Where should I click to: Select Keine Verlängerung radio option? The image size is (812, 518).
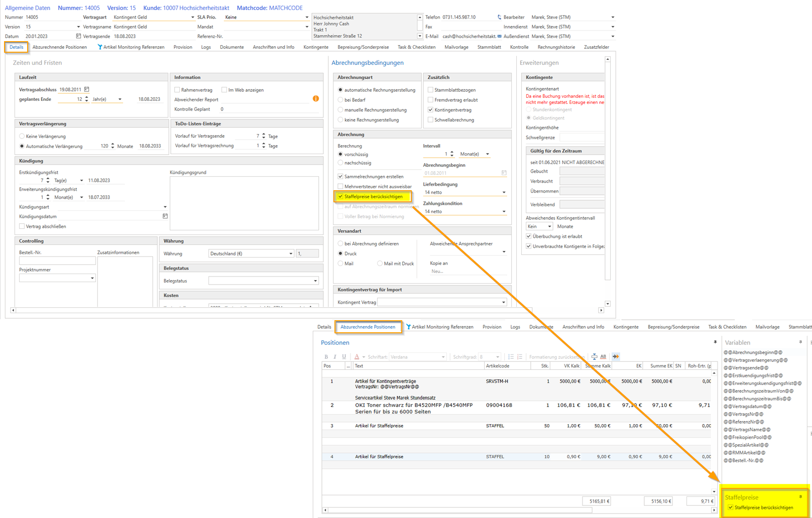click(22, 136)
